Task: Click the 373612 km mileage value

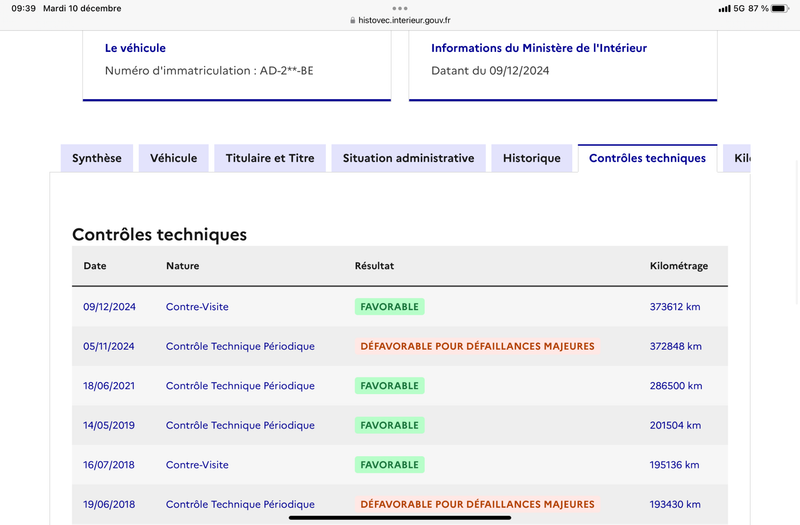Action: pos(675,307)
